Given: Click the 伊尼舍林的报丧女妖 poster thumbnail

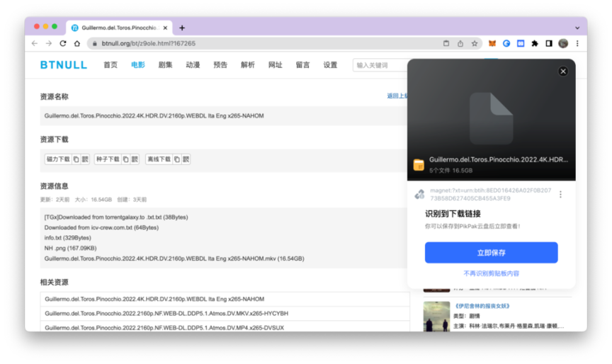Looking at the screenshot, I should coord(436,317).
